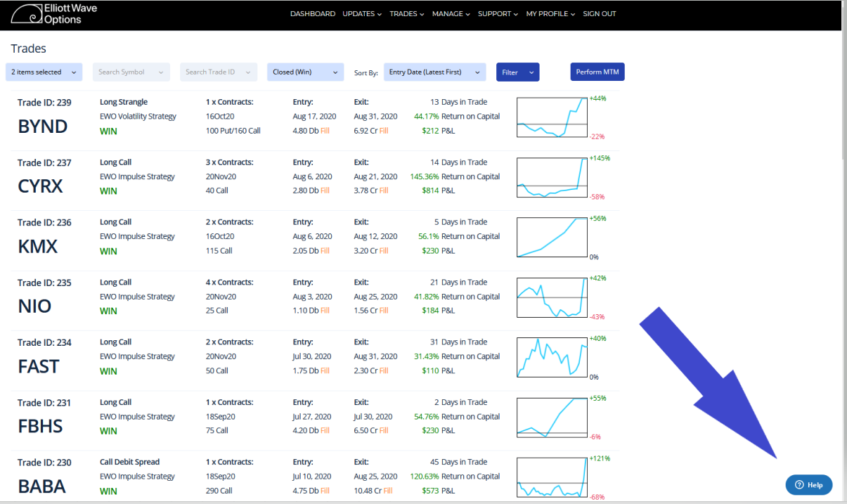Image resolution: width=847 pixels, height=504 pixels.
Task: Go to the Dashboard page
Action: point(313,14)
